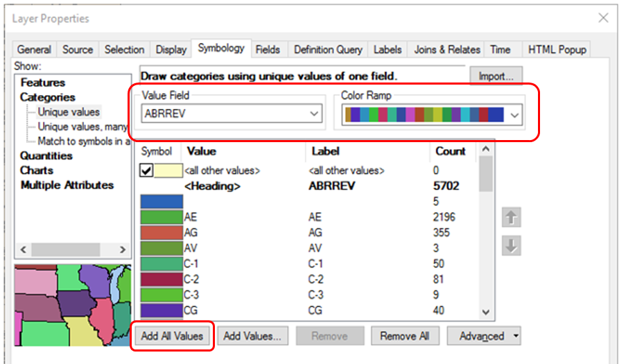Click the pale yellow all-other-values swatch

pyautogui.click(x=168, y=171)
